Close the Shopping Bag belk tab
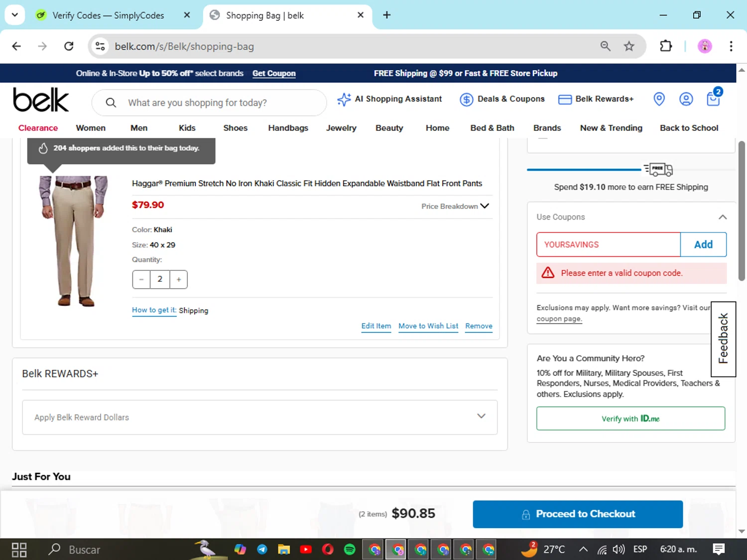This screenshot has height=560, width=747. tap(361, 15)
